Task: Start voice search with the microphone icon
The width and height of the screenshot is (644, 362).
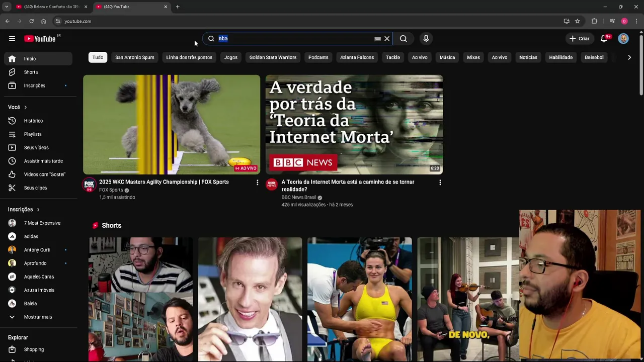Action: click(426, 39)
